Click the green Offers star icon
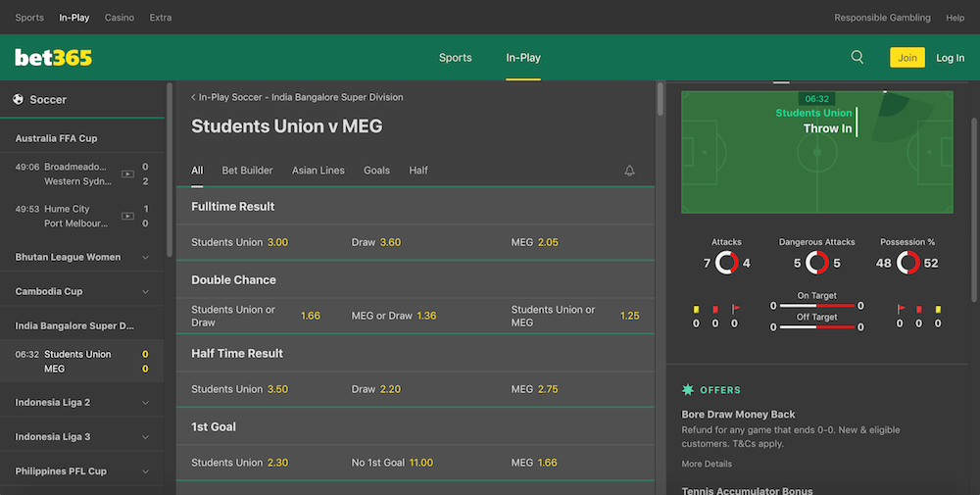980x495 pixels. coord(688,390)
